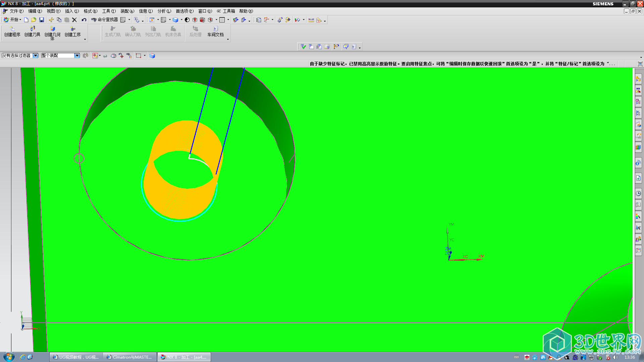
Task: Toggle rectangle selection mode icon
Action: 139,56
